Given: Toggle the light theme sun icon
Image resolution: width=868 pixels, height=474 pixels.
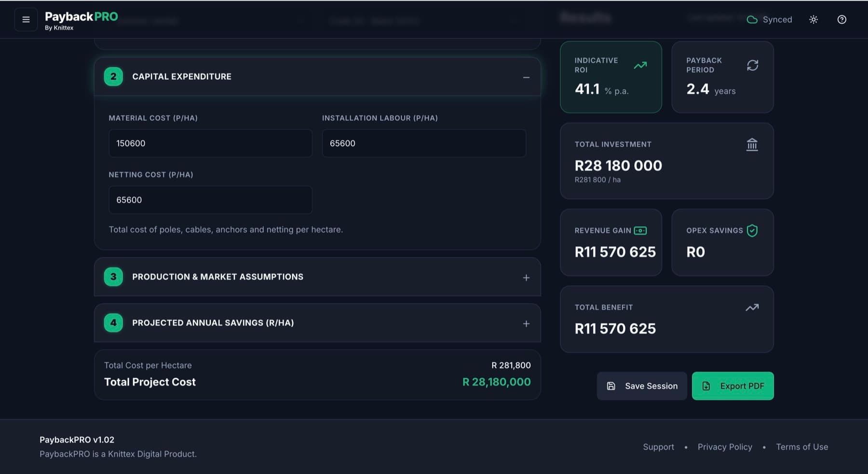Looking at the screenshot, I should (x=814, y=20).
